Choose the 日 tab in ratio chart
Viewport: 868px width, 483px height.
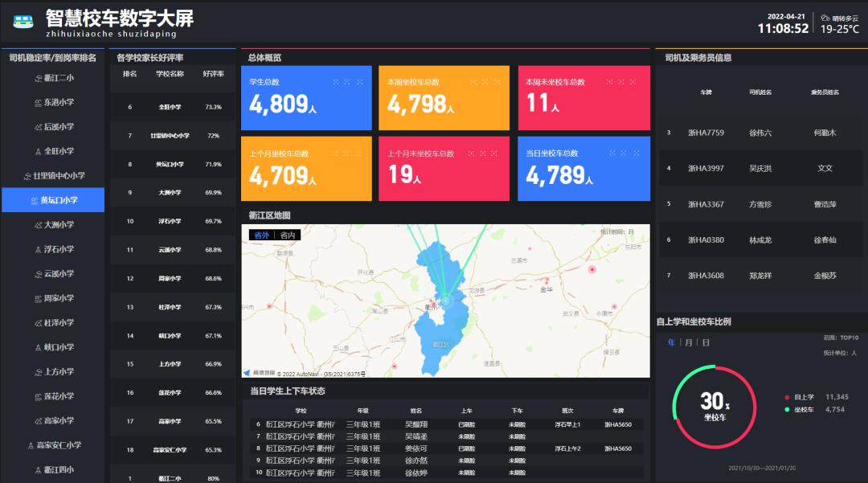(x=705, y=343)
